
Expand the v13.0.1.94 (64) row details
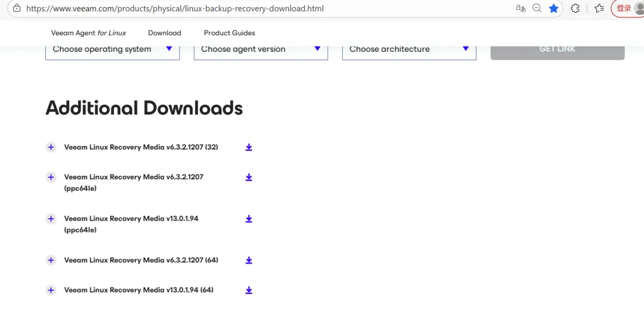click(x=51, y=290)
